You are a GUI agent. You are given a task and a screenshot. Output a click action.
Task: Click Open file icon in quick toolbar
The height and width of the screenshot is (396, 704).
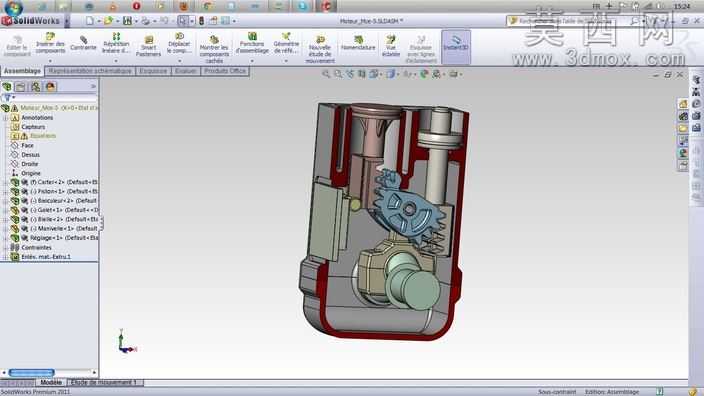(108, 21)
